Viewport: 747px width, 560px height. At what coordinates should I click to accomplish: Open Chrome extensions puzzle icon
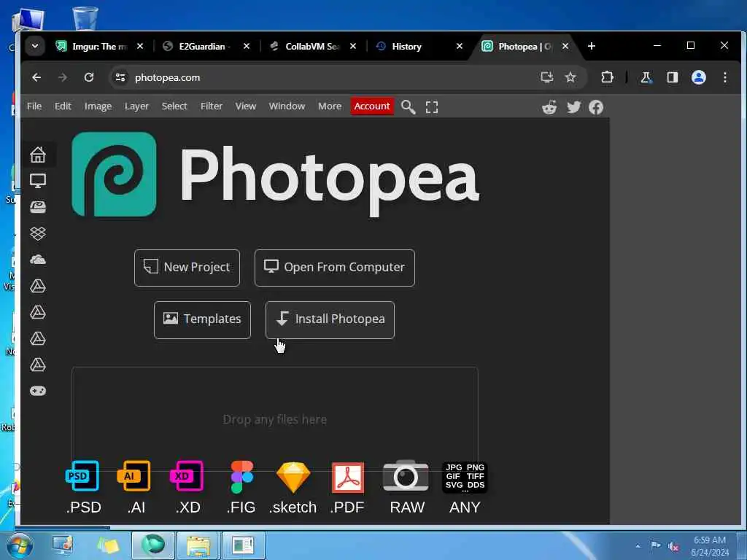click(607, 77)
